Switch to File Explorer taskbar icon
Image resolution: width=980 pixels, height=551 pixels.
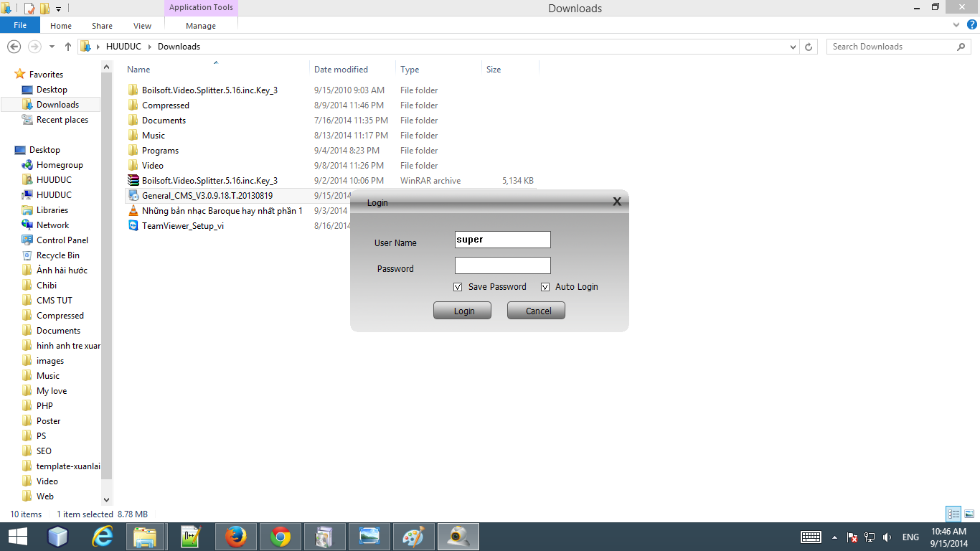click(146, 537)
